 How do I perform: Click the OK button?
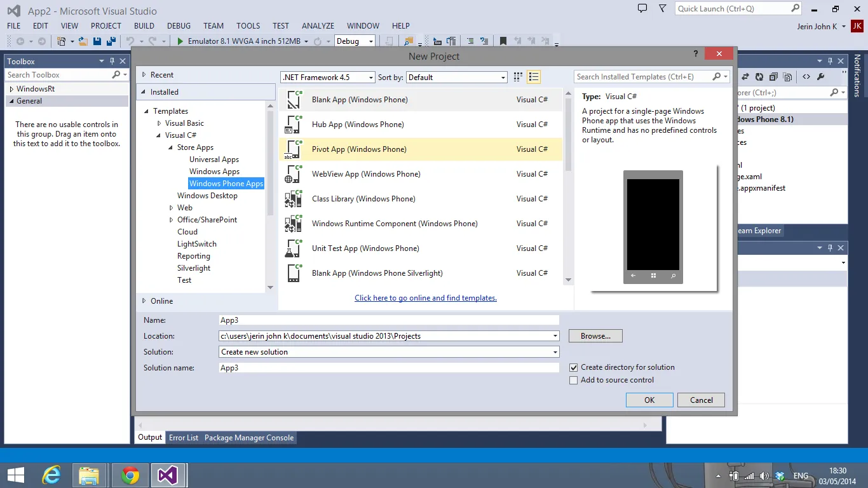[x=649, y=400]
